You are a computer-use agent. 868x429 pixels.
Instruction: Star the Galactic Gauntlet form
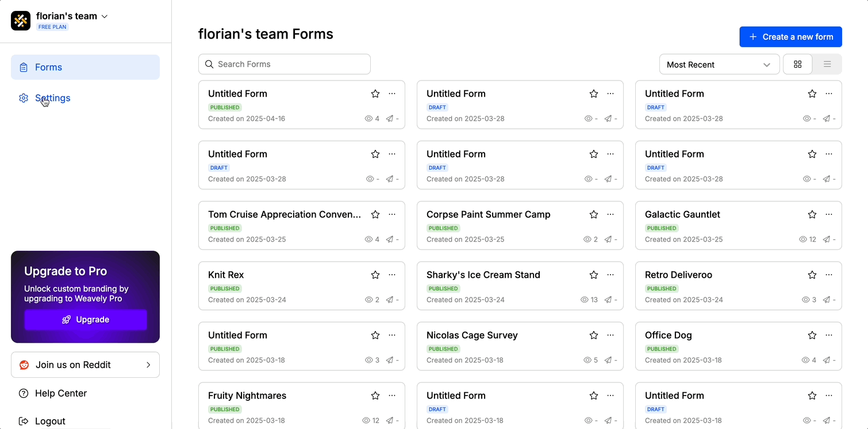(x=812, y=215)
